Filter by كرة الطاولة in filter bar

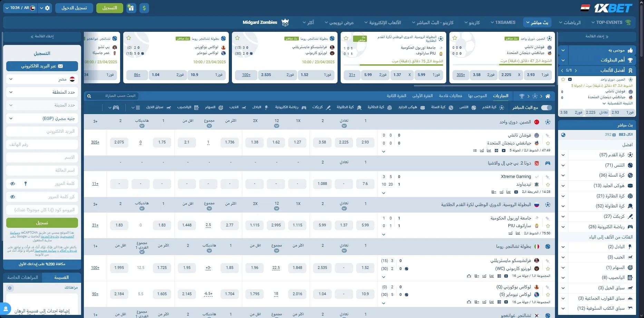349,107
